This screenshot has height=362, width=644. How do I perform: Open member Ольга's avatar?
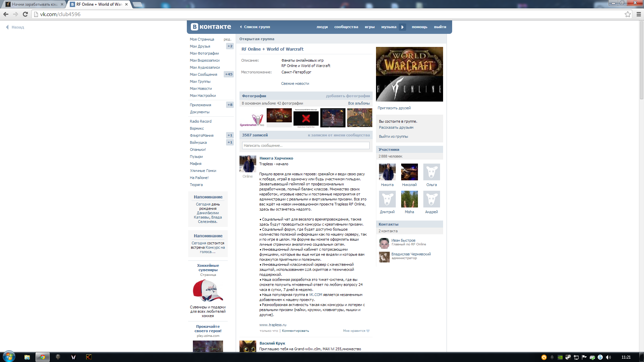432,172
